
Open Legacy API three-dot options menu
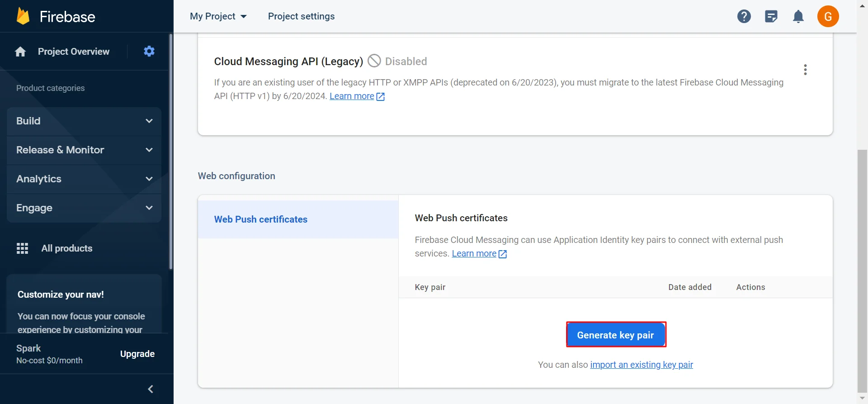pos(805,70)
